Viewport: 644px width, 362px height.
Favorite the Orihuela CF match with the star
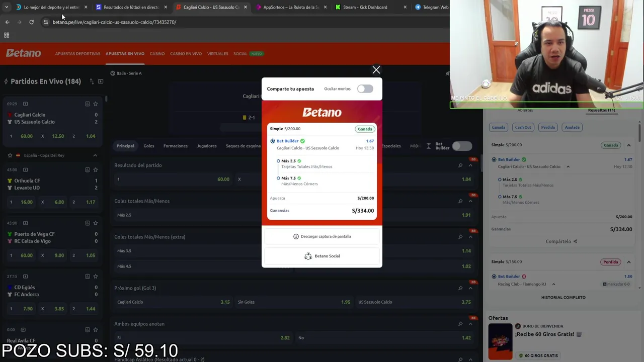(x=95, y=169)
